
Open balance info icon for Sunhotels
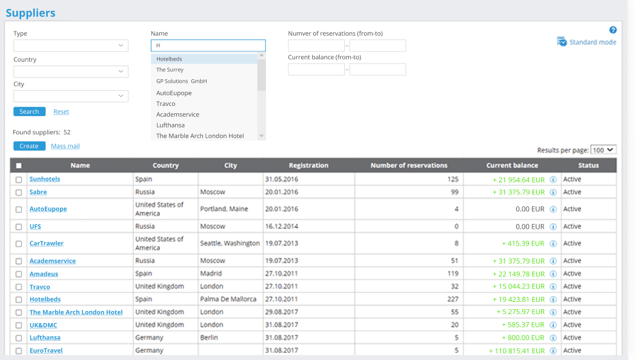[553, 180]
